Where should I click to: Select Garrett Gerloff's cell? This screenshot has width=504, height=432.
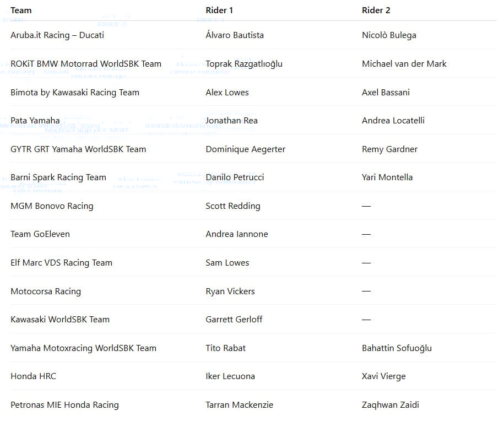click(x=234, y=320)
